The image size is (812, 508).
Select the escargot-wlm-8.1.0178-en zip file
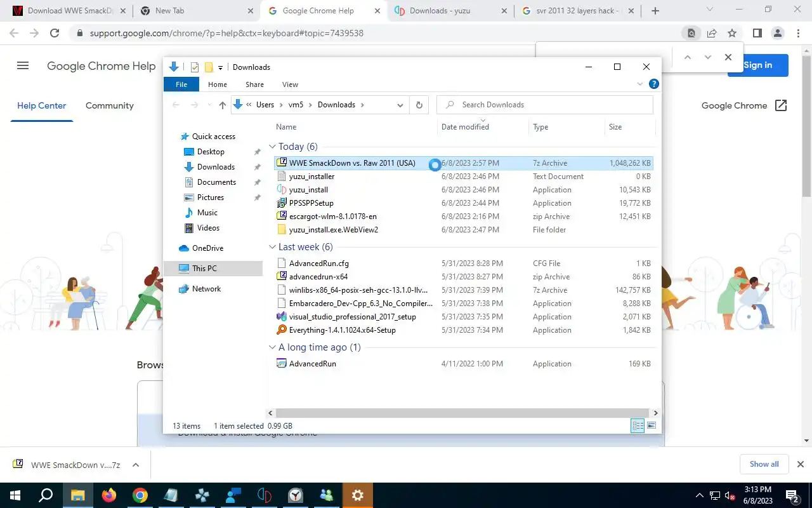(332, 217)
